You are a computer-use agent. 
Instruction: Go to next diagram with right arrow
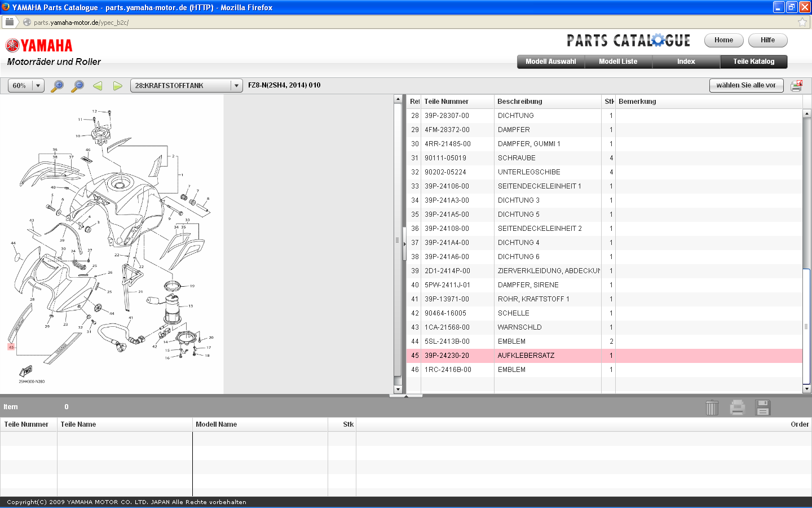point(118,86)
